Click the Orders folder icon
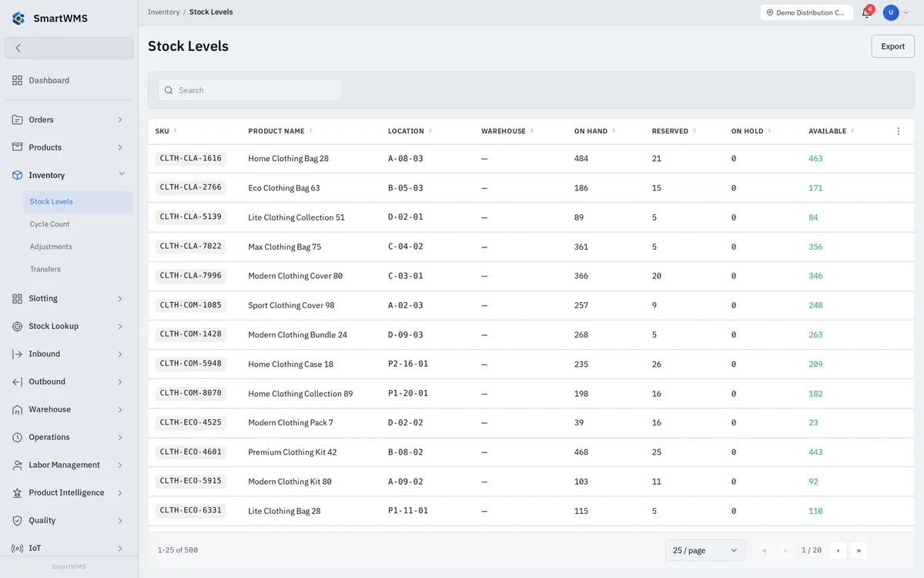924x578 pixels. (x=17, y=119)
